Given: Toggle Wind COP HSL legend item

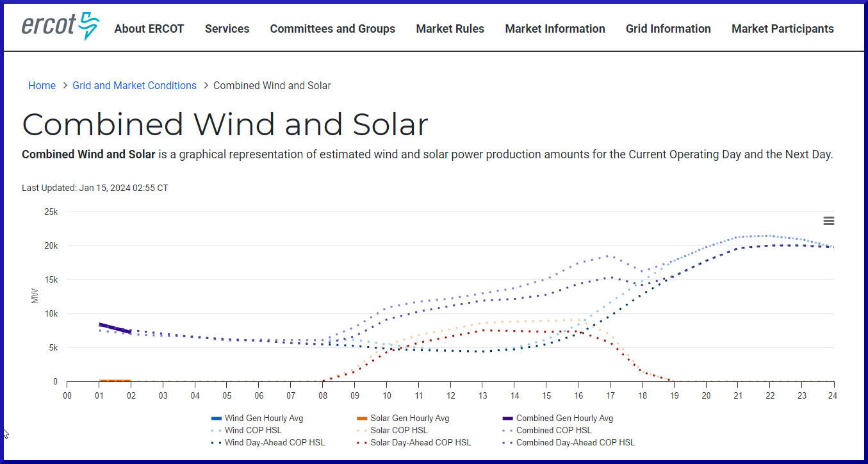Looking at the screenshot, I should point(252,431).
